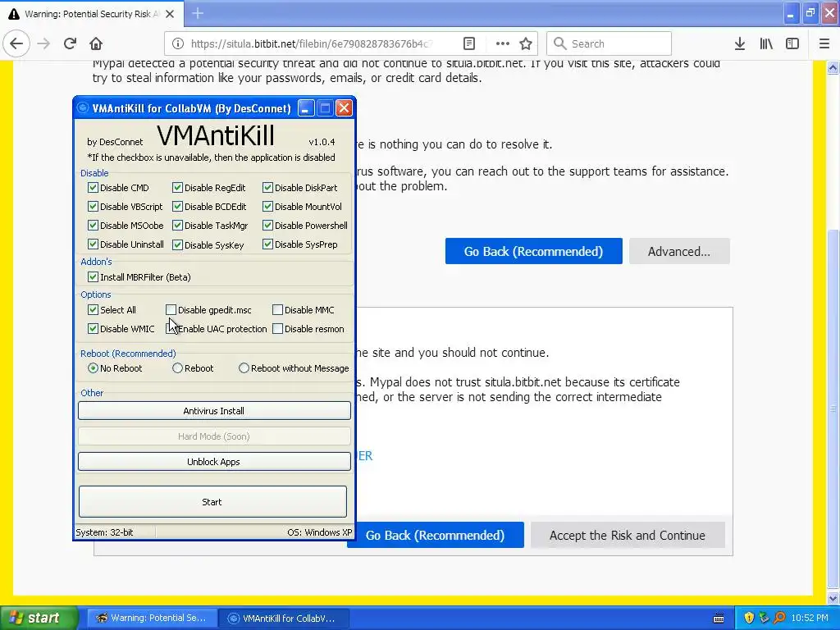This screenshot has width=840, height=630.
Task: Toggle Disable RegEdit checkbox
Action: click(177, 188)
